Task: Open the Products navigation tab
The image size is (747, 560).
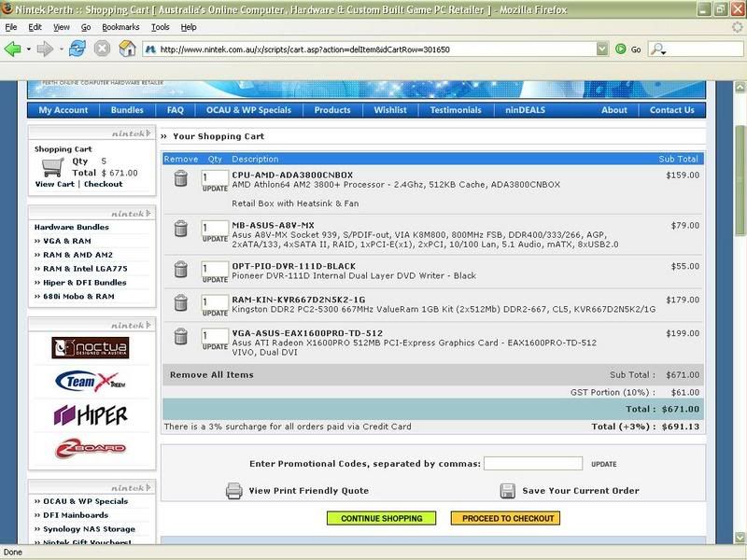Action: pos(332,110)
